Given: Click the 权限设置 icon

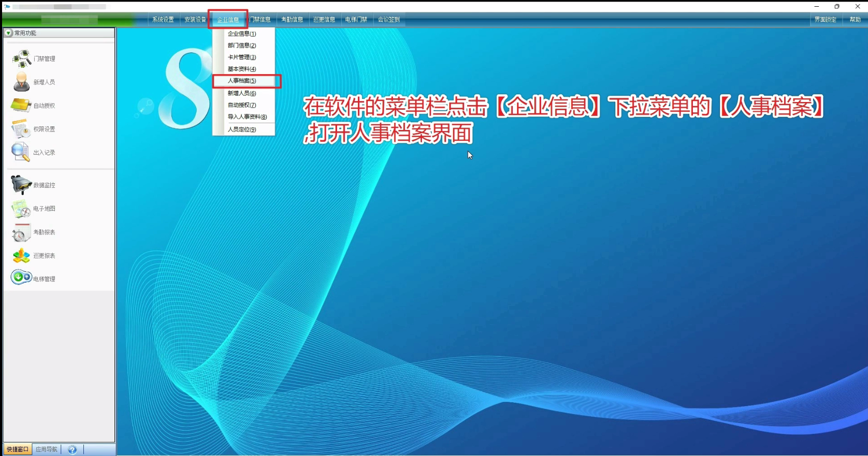Looking at the screenshot, I should (x=21, y=129).
